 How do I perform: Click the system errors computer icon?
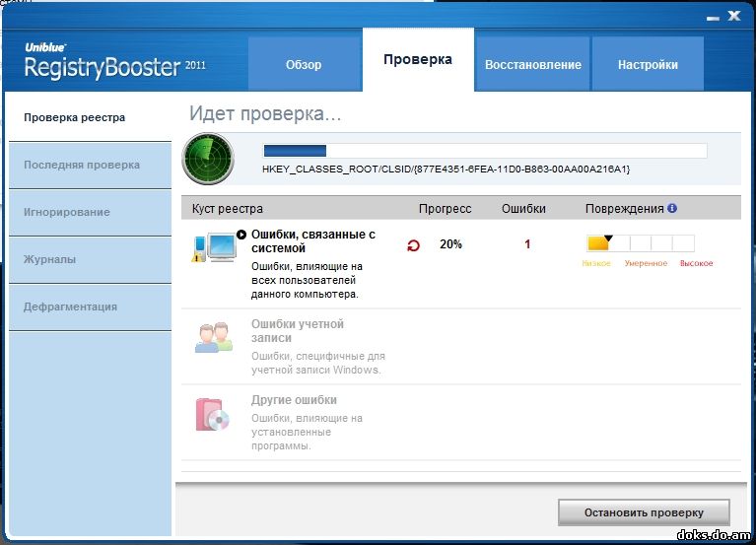tap(214, 247)
